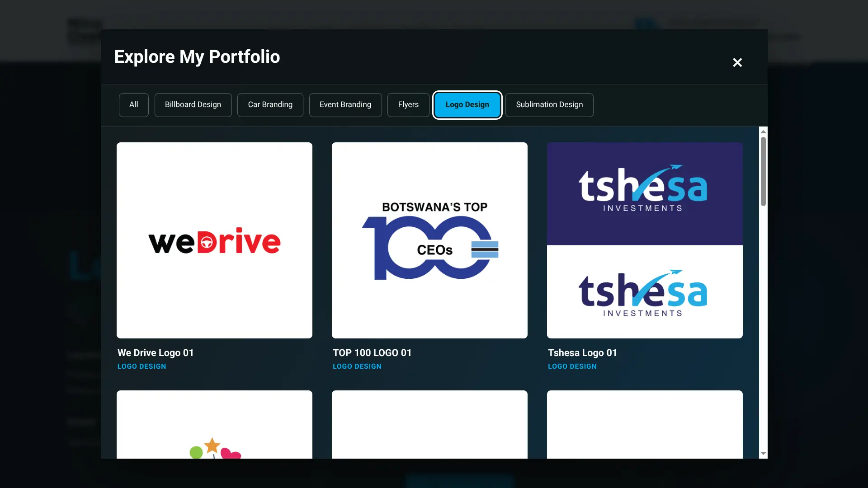Viewport: 868px width, 488px height.
Task: Show all portfolio items with the All filter
Action: (134, 105)
